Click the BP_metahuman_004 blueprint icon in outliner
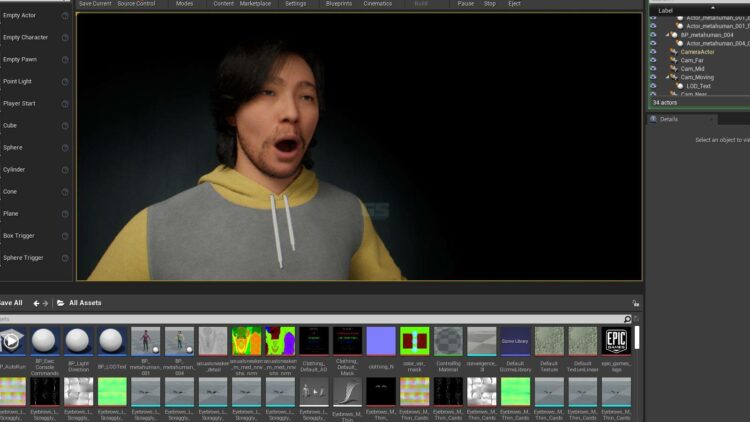This screenshot has width=750, height=422. pos(674,35)
